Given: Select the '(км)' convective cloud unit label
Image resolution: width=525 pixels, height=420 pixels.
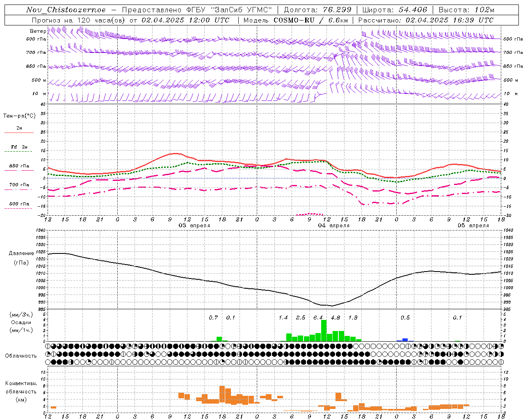Looking at the screenshot, I should pyautogui.click(x=21, y=399).
